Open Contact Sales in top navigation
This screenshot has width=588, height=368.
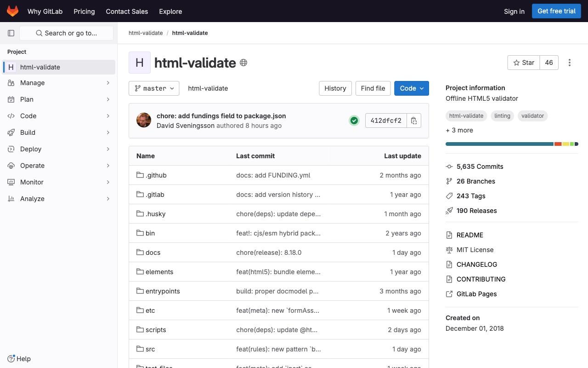pos(127,11)
